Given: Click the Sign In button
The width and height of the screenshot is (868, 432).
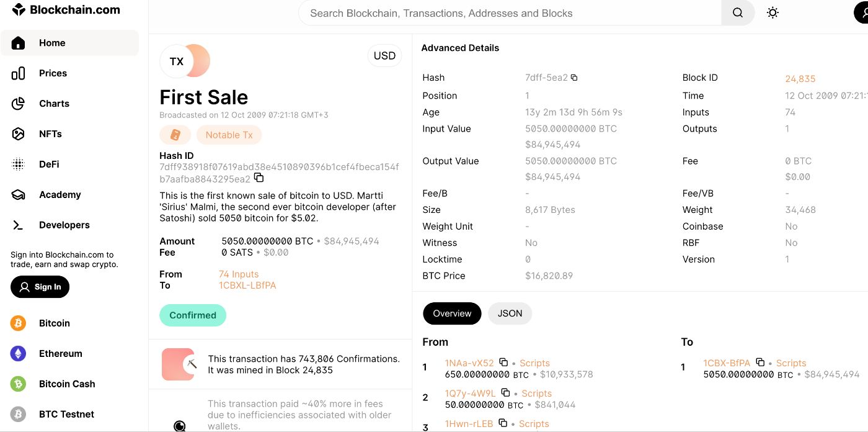Looking at the screenshot, I should 40,287.
